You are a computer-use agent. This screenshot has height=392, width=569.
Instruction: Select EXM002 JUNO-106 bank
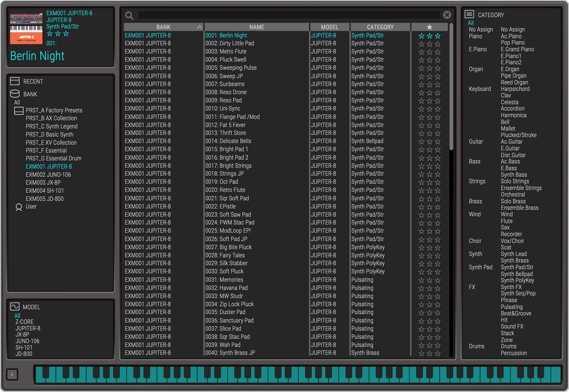click(48, 174)
